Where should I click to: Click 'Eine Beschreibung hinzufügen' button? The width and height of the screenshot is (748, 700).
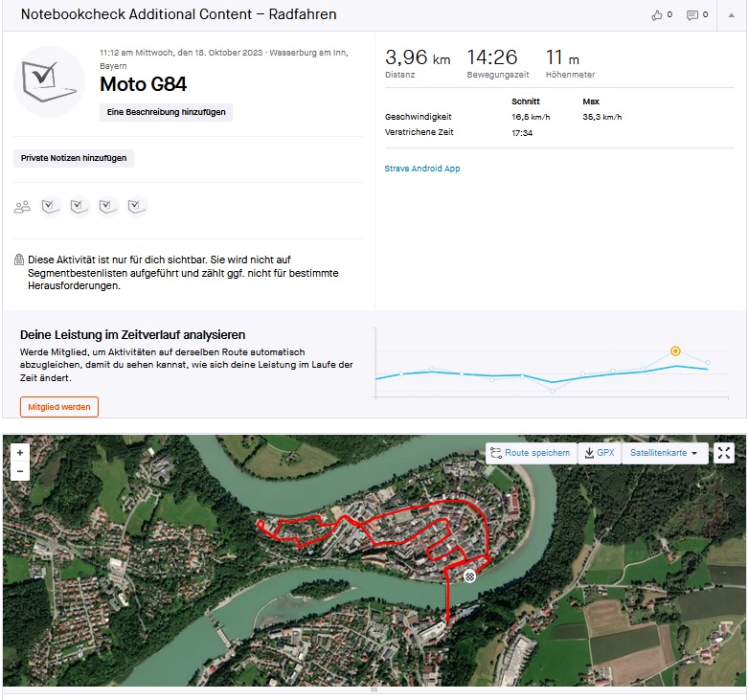coord(166,112)
